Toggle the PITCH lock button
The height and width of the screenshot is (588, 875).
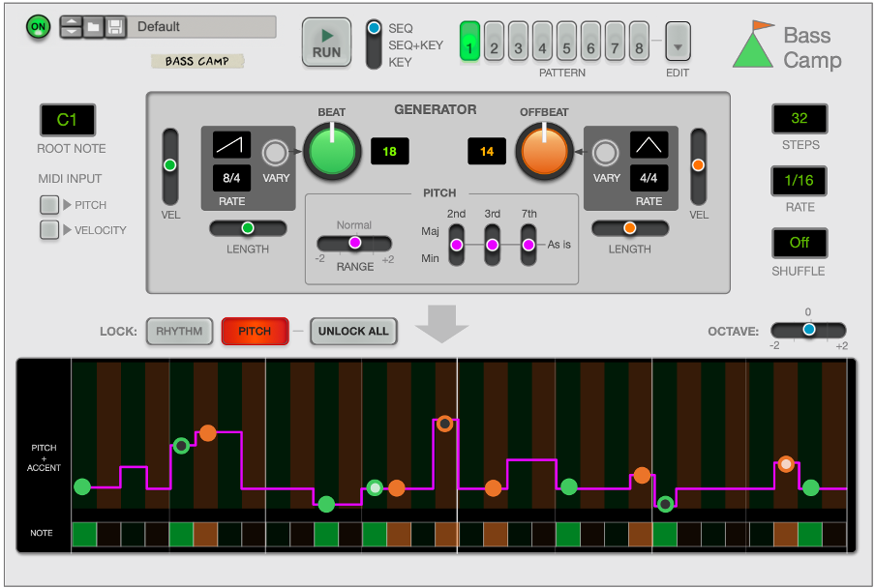(255, 332)
